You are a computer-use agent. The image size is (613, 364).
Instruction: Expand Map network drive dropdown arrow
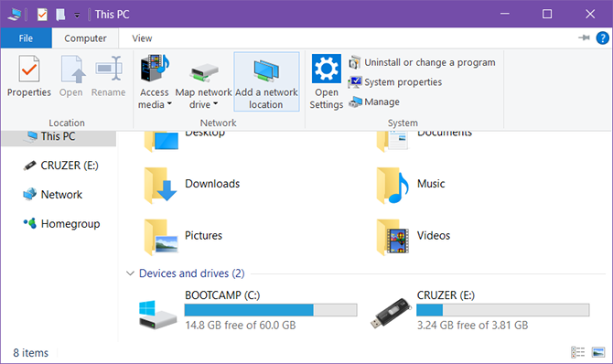tap(215, 104)
